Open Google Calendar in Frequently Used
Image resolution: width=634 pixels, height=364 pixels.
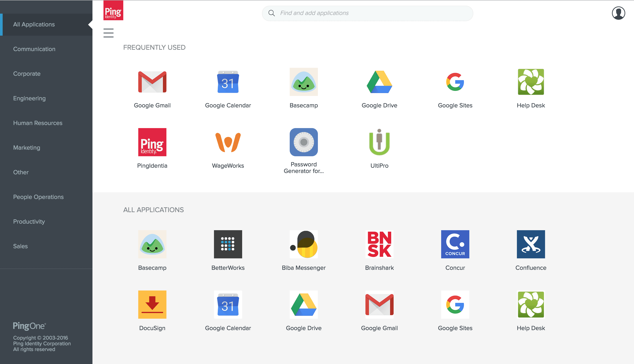(x=228, y=82)
